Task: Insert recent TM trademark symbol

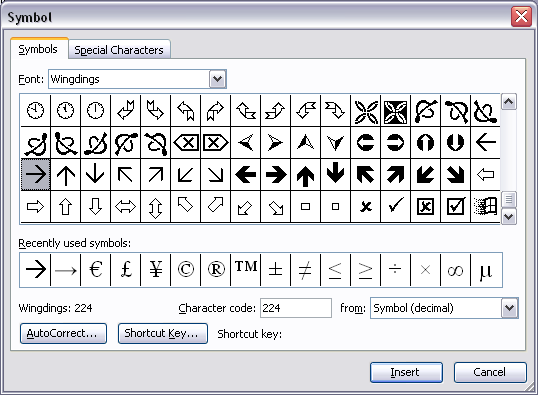Action: (246, 270)
